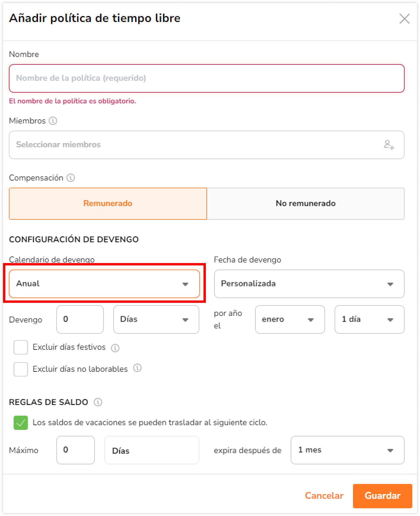
Task: Click the Guardar button
Action: [x=382, y=496]
